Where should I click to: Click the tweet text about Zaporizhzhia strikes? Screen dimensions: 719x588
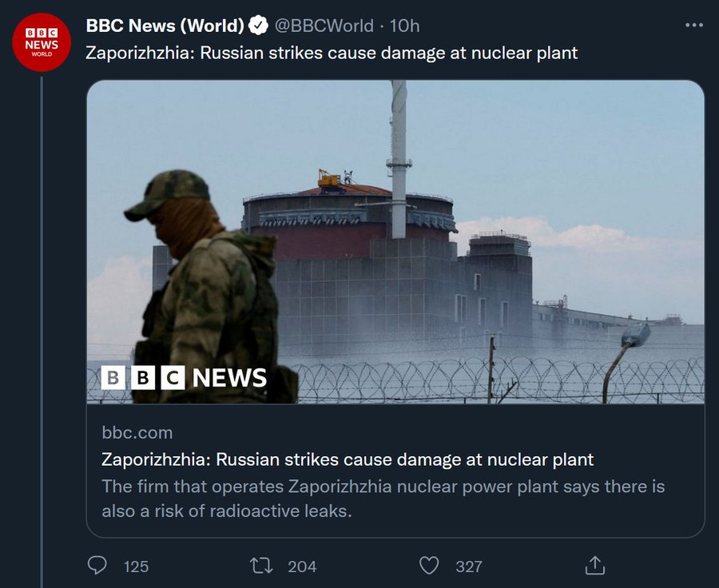click(332, 54)
